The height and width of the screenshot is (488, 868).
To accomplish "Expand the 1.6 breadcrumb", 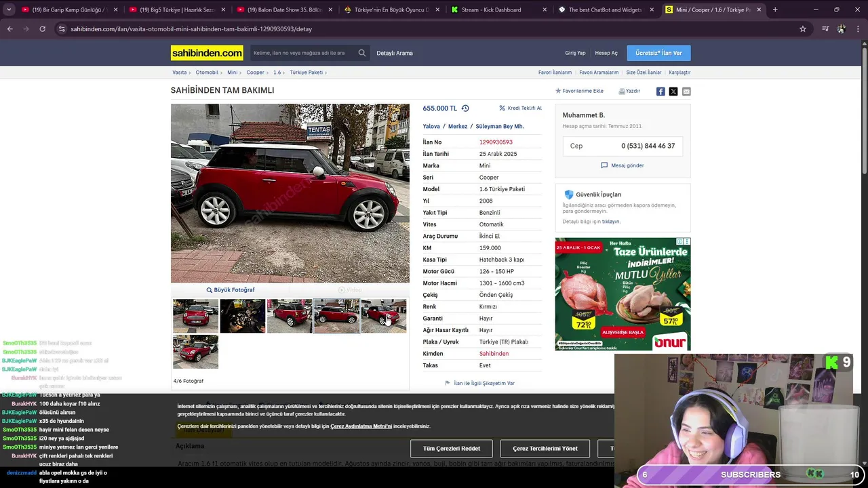I will (279, 73).
